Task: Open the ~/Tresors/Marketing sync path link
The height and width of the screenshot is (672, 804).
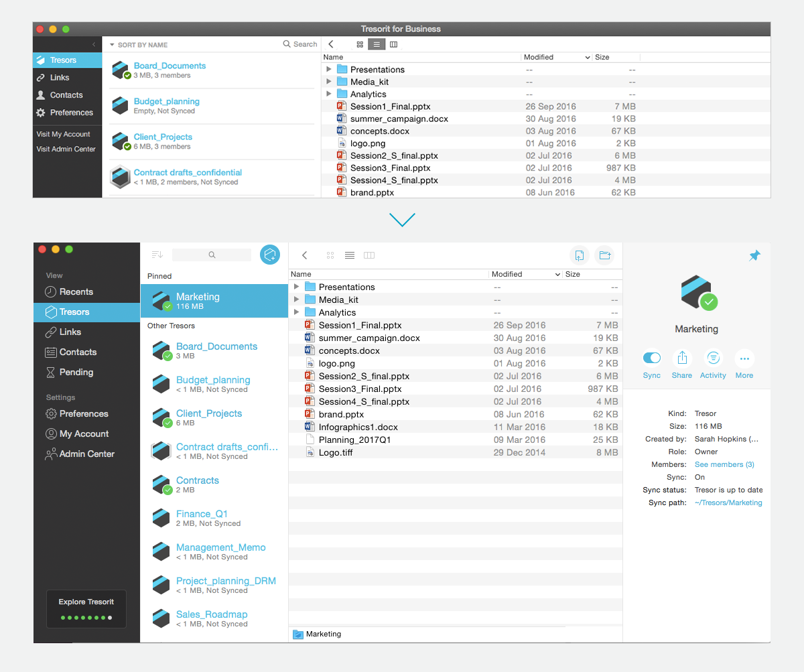Action: (x=728, y=502)
